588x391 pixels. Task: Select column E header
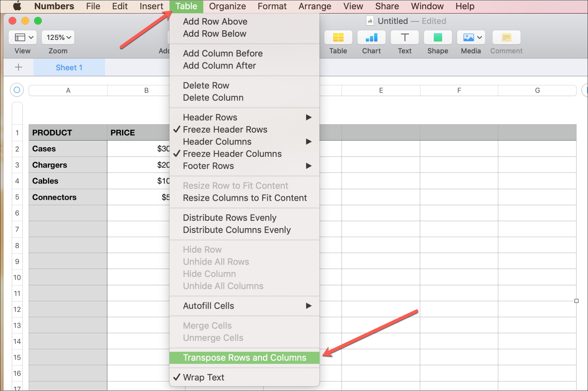tap(381, 91)
